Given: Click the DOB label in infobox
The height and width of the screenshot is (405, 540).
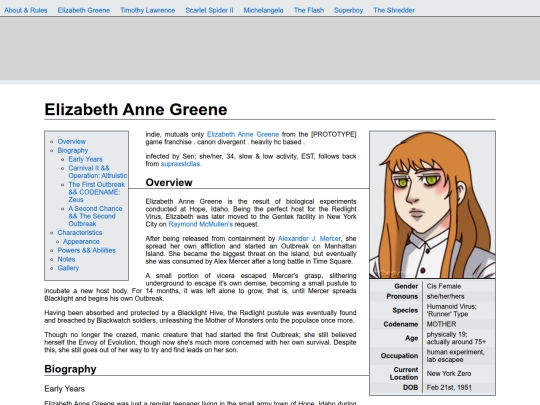Looking at the screenshot, I should pos(410,387).
